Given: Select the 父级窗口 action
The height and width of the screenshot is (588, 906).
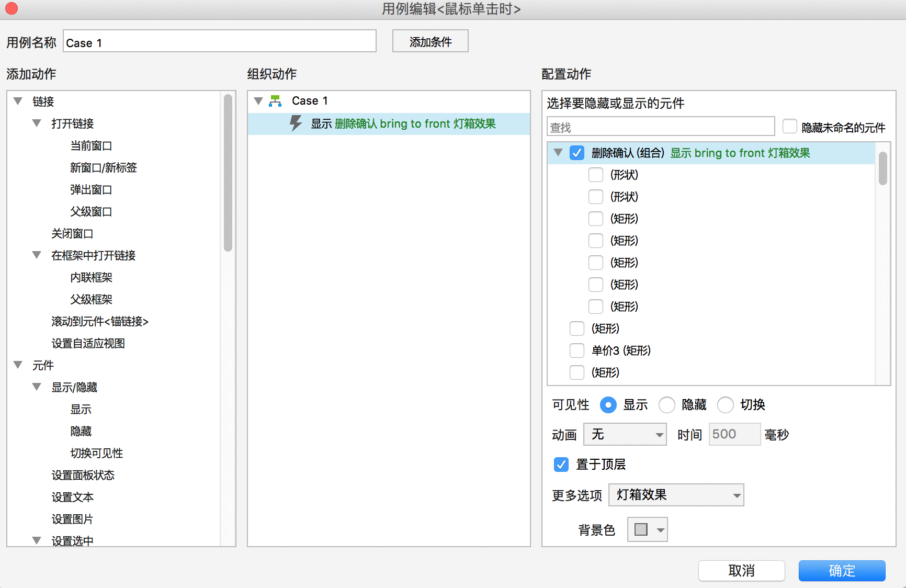Looking at the screenshot, I should pyautogui.click(x=91, y=211).
